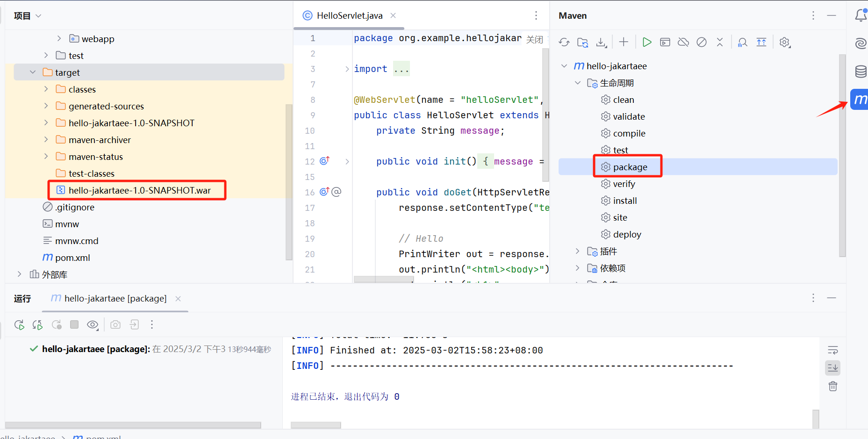Open the AI Assistant spiral icon
Screen dimensions: 868x439
click(x=861, y=43)
